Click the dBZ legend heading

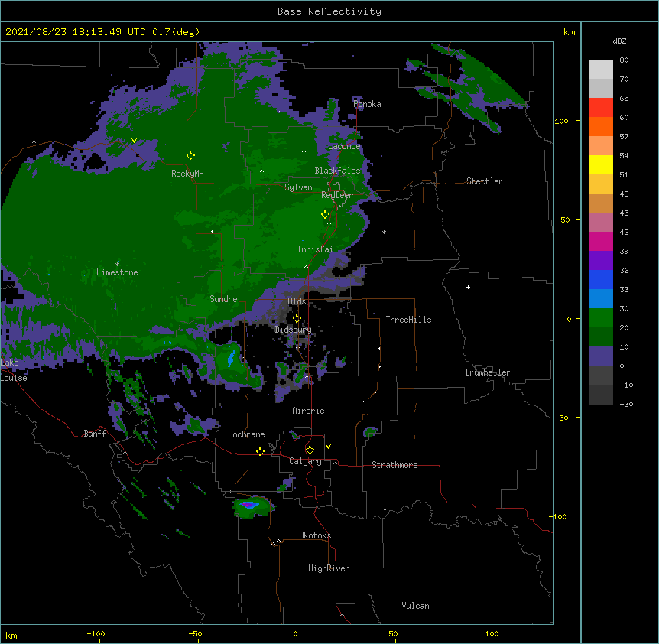point(619,41)
